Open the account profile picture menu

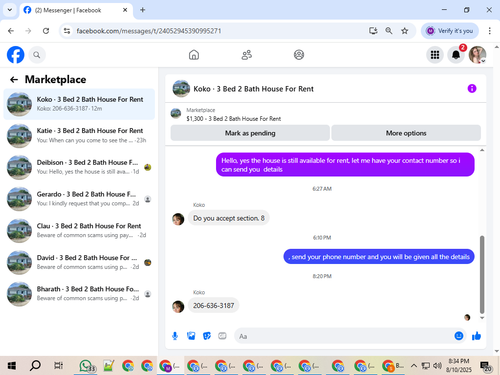click(477, 55)
